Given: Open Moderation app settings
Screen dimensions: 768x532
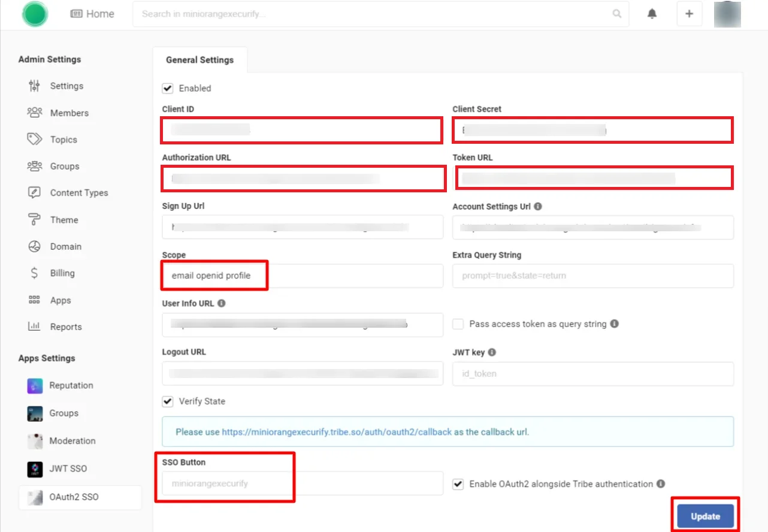Looking at the screenshot, I should [72, 440].
